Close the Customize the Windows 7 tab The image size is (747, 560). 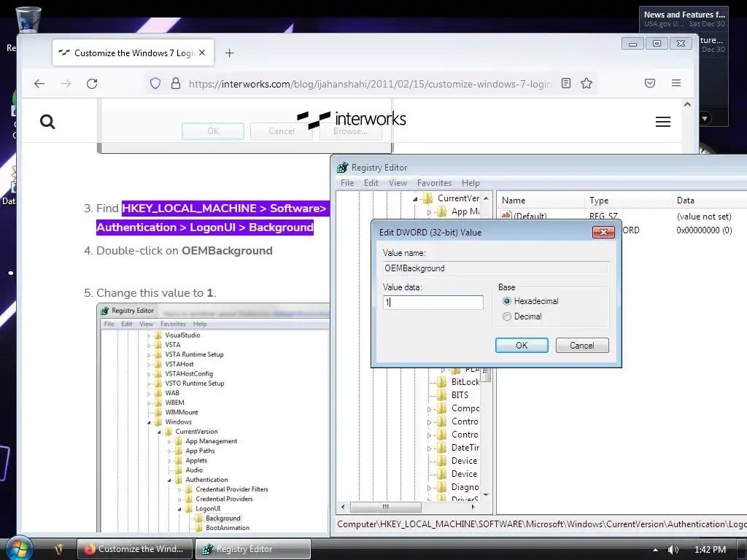[203, 52]
